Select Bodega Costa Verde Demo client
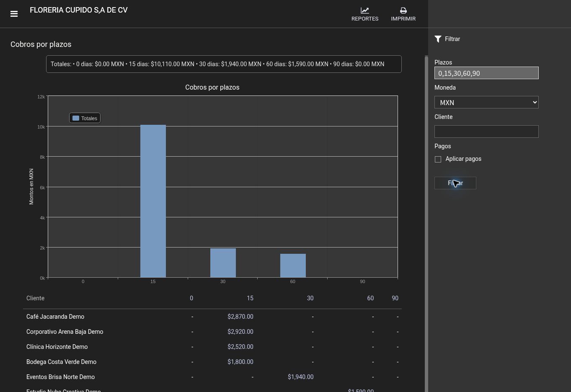The height and width of the screenshot is (392, 571). pos(61,362)
